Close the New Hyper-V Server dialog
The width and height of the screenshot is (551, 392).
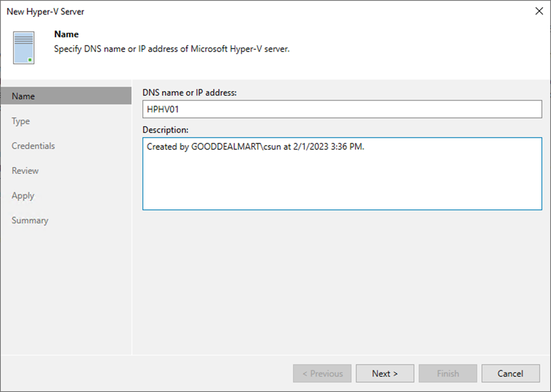point(538,11)
